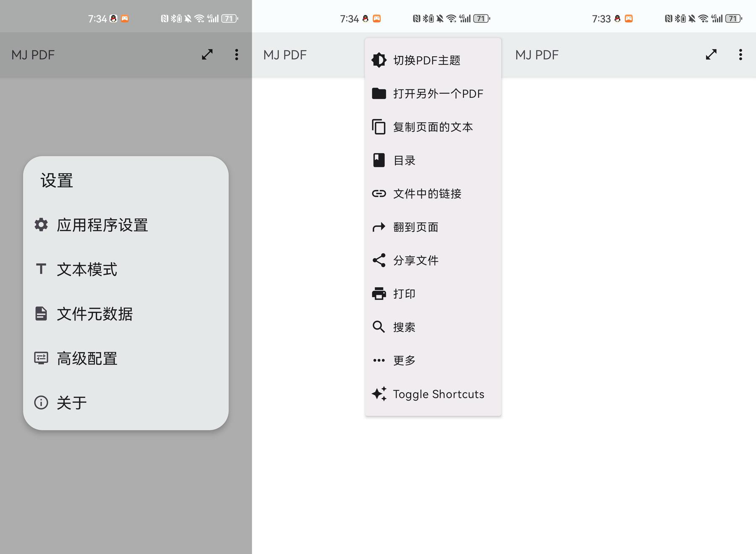
Task: Choose 打开另外一个PDF from menu
Action: pos(433,93)
